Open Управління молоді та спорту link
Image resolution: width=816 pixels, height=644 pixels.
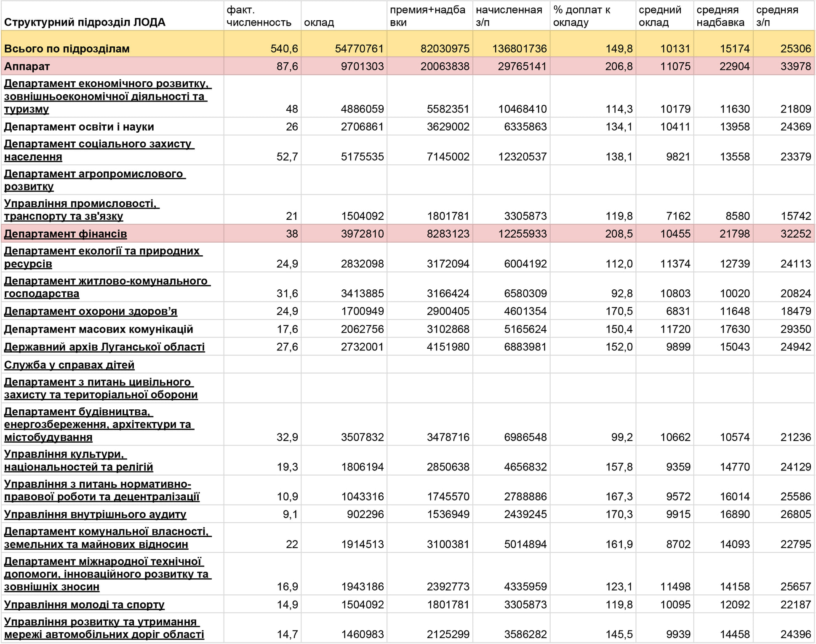84,604
